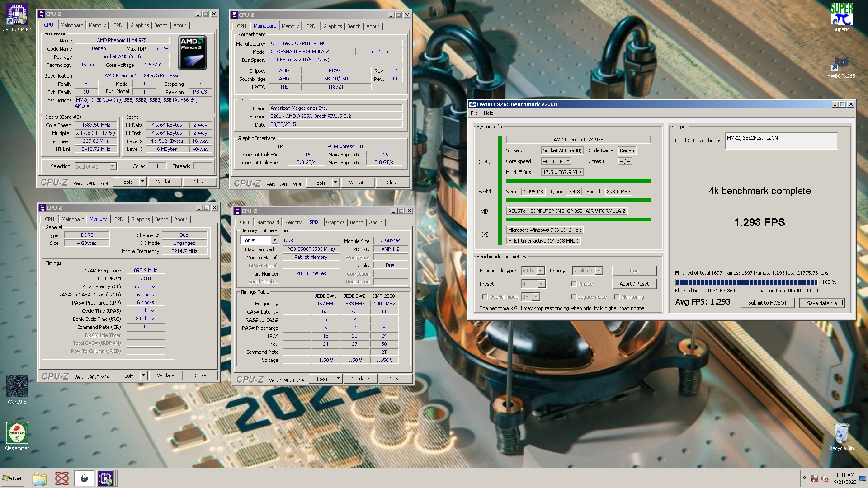Click the network icon in system tray
Image resolution: width=868 pixels, height=488 pixels.
(x=814, y=479)
